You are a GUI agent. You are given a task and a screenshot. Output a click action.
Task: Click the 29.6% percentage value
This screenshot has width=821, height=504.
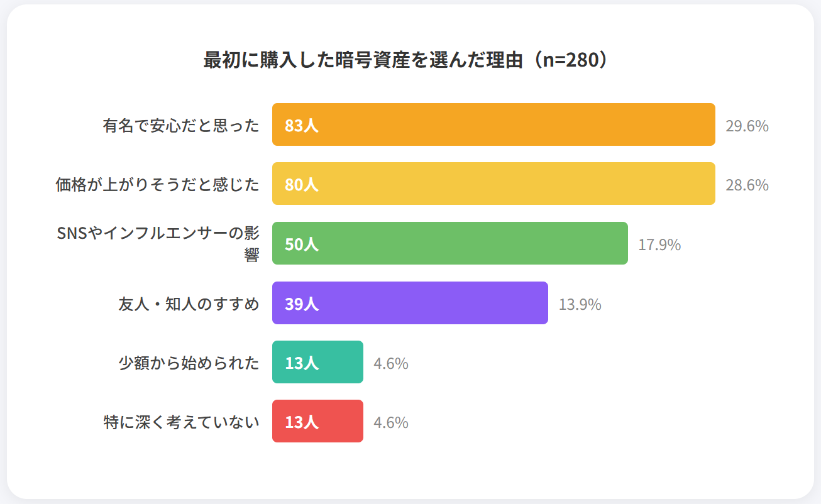(x=747, y=126)
